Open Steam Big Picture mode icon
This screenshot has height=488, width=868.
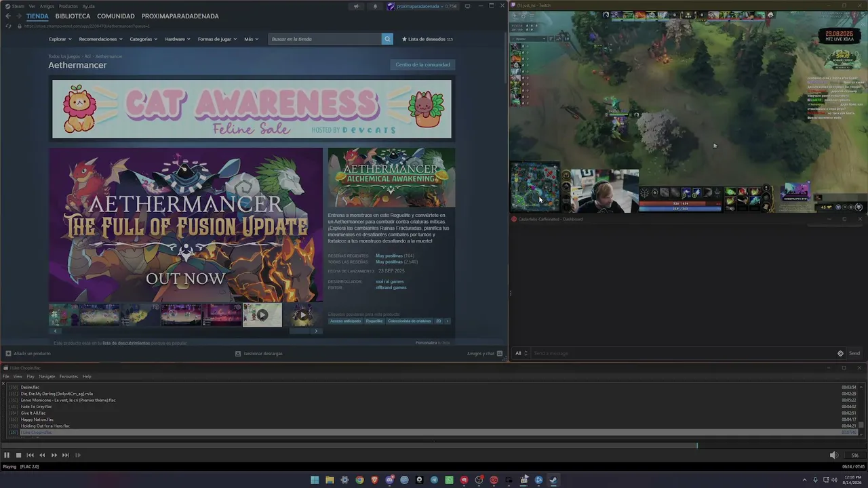point(467,6)
